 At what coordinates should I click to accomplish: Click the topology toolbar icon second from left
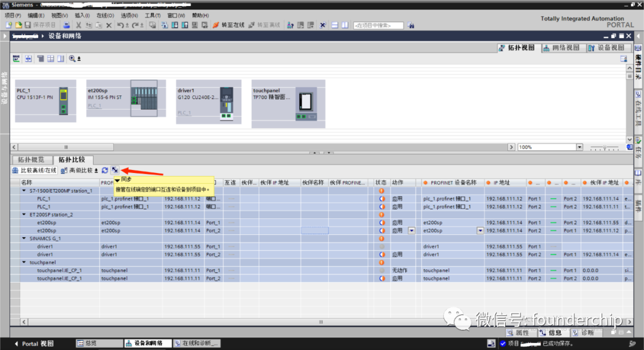(x=29, y=59)
